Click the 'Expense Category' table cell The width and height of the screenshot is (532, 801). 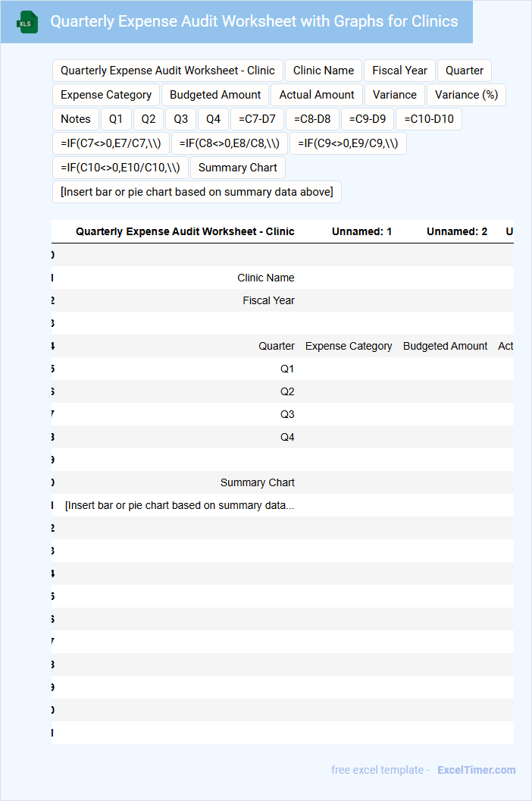[349, 346]
